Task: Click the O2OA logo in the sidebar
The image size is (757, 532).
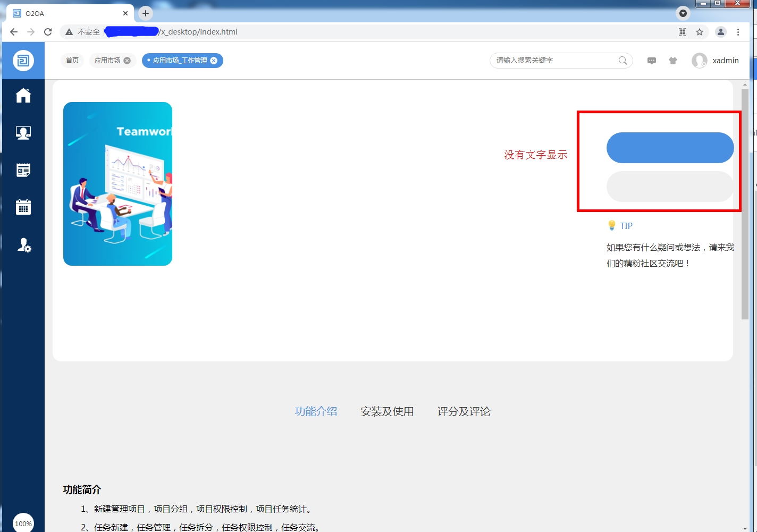Action: (23, 61)
